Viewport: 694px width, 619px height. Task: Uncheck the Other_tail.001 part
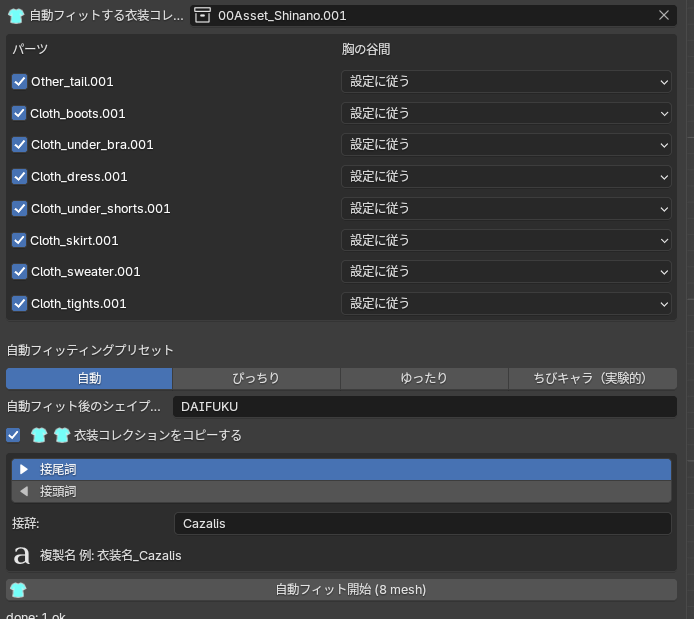tap(19, 82)
